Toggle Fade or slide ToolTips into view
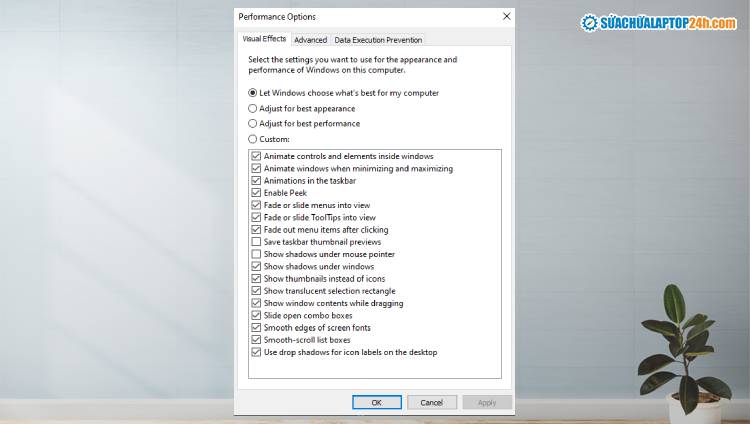The image size is (750, 424). click(x=256, y=217)
